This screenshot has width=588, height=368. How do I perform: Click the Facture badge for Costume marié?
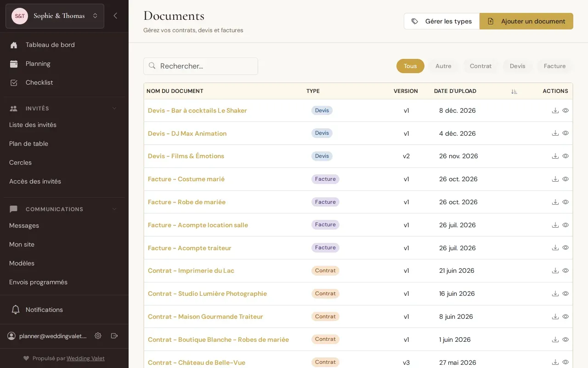pyautogui.click(x=325, y=179)
